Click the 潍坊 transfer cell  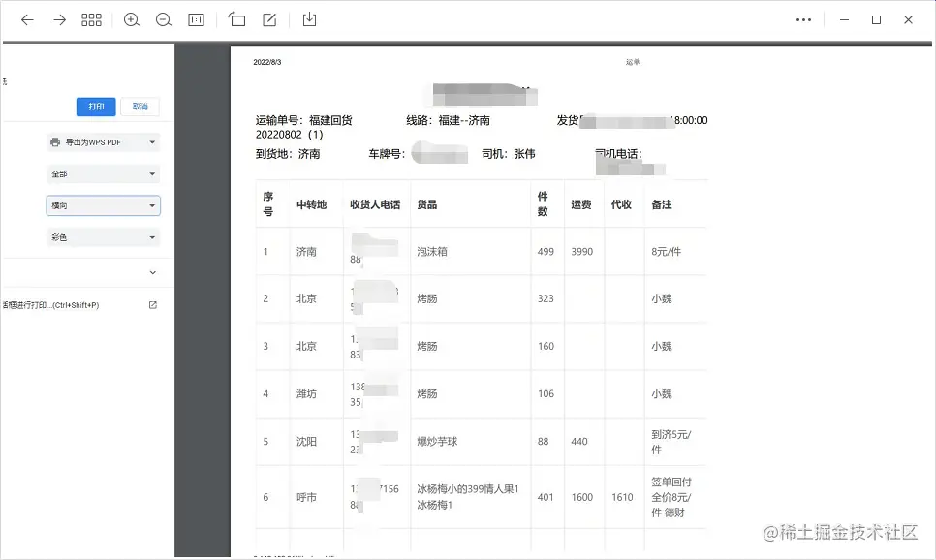[x=306, y=393]
